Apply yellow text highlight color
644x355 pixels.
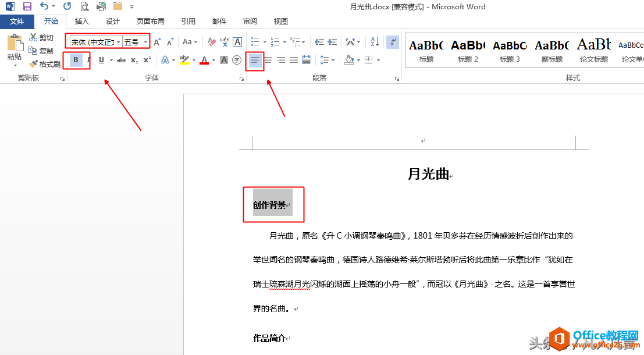point(184,60)
